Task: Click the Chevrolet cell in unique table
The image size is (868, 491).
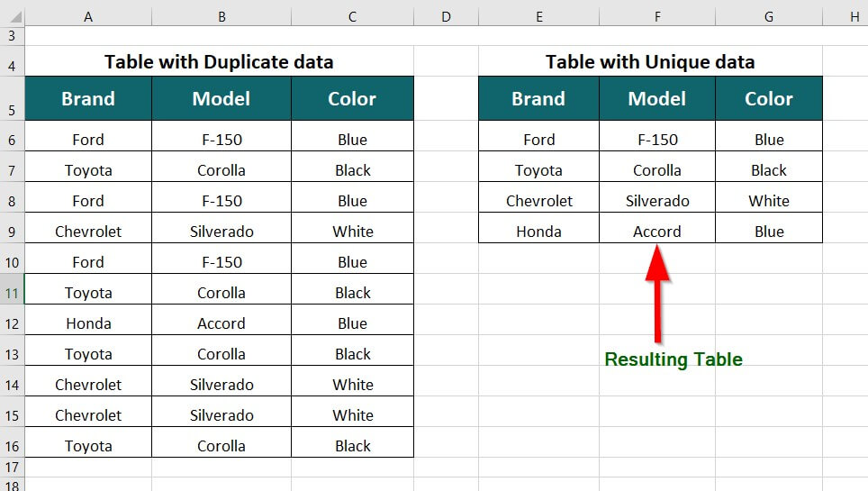Action: (x=538, y=201)
